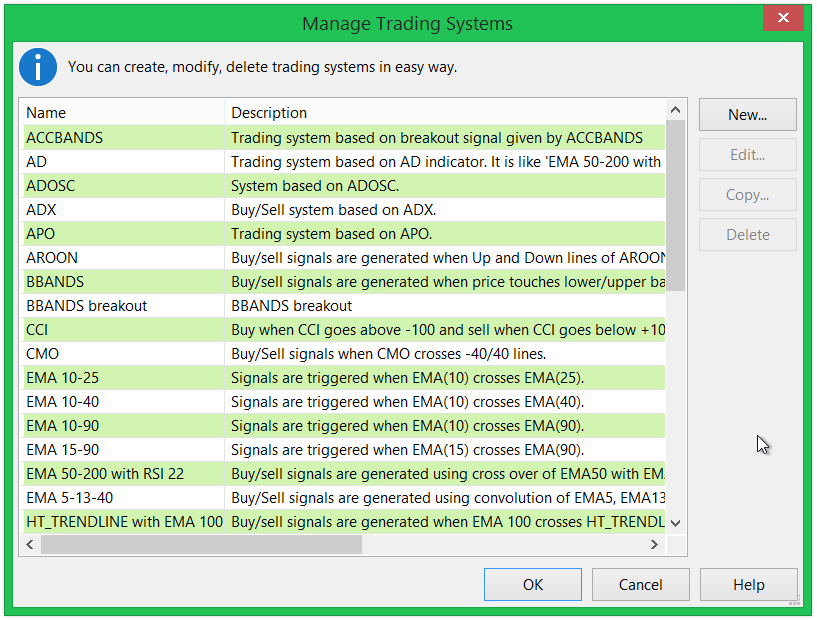This screenshot has width=817, height=620.
Task: Click the Delete button
Action: [747, 234]
